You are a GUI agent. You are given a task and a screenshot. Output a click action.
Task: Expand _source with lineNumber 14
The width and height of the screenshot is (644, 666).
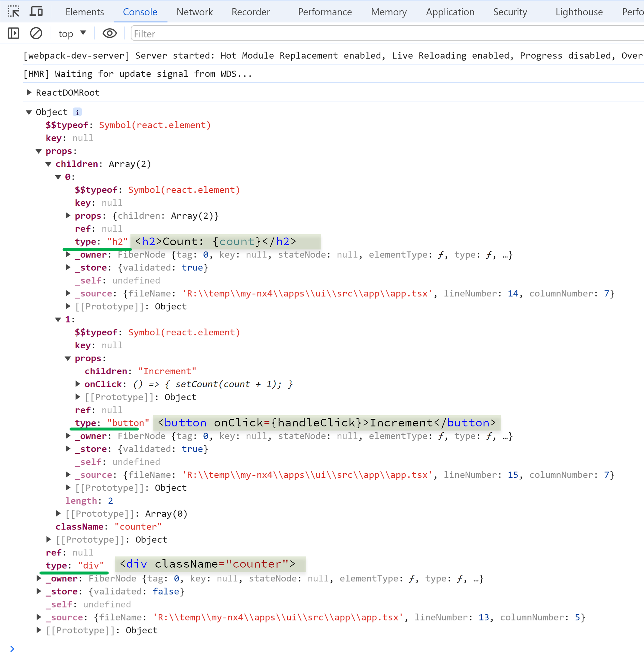pos(68,293)
